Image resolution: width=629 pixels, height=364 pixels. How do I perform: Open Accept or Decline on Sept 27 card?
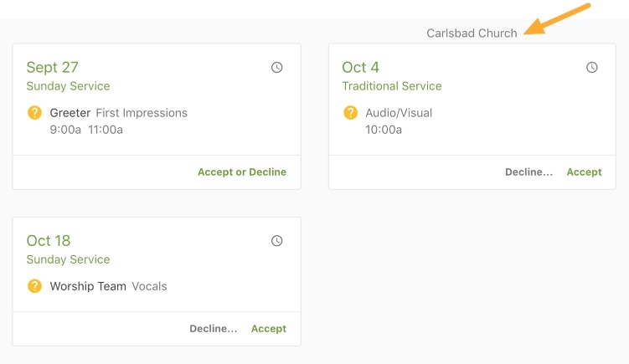tap(242, 172)
